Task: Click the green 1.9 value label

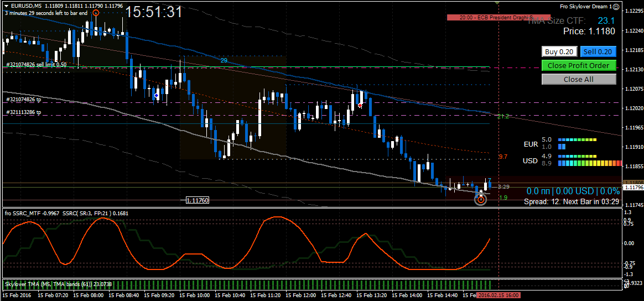Action: click(x=503, y=198)
